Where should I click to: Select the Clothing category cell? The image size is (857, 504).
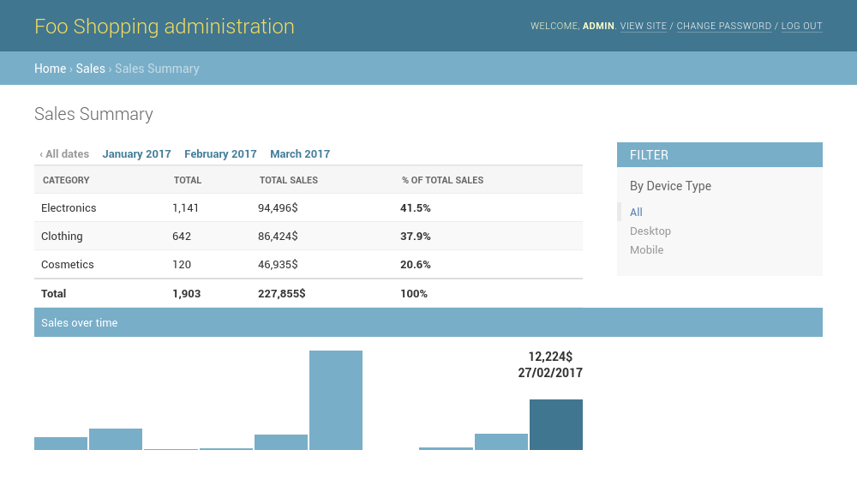click(x=62, y=237)
